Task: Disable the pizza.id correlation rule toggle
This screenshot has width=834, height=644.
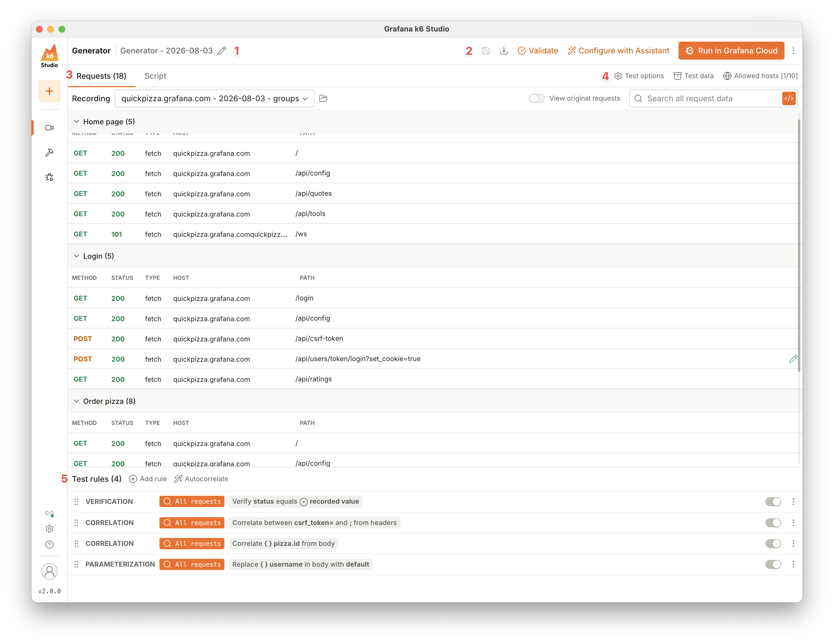Action: tap(773, 544)
